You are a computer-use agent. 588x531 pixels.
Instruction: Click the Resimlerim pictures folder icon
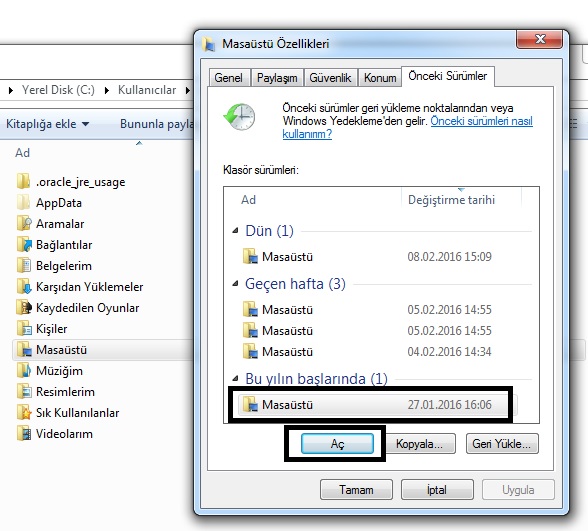[24, 392]
